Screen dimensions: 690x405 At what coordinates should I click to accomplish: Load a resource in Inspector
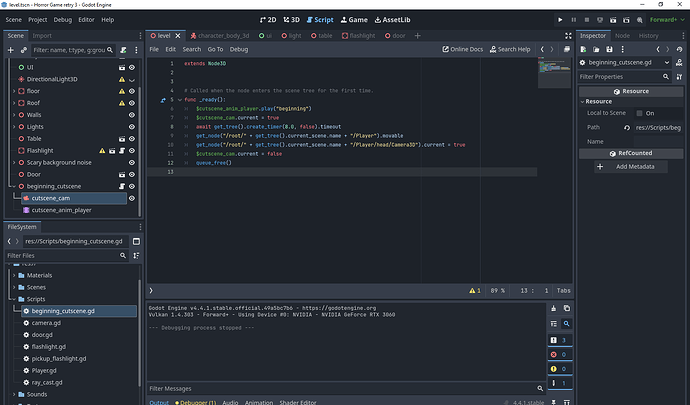click(x=596, y=49)
